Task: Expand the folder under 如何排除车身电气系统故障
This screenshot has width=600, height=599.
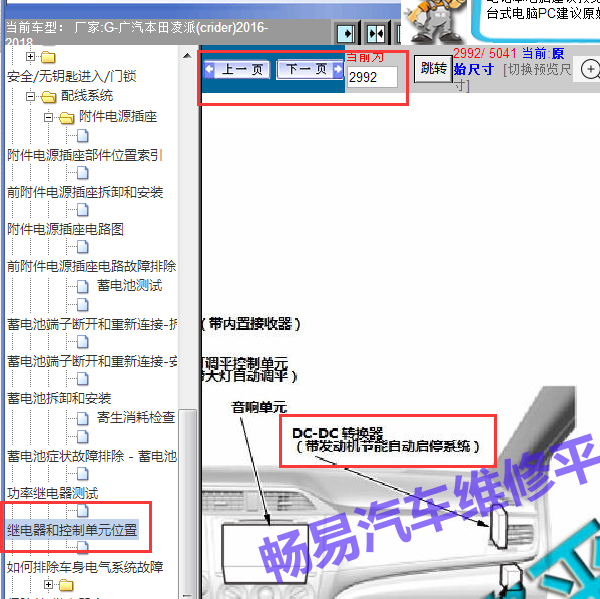Action: point(48,584)
